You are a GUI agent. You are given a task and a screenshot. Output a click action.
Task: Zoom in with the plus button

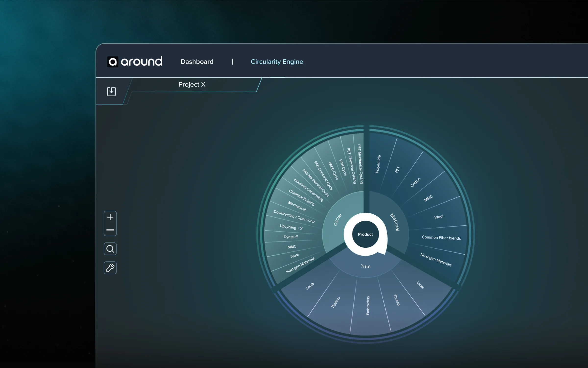click(x=110, y=217)
